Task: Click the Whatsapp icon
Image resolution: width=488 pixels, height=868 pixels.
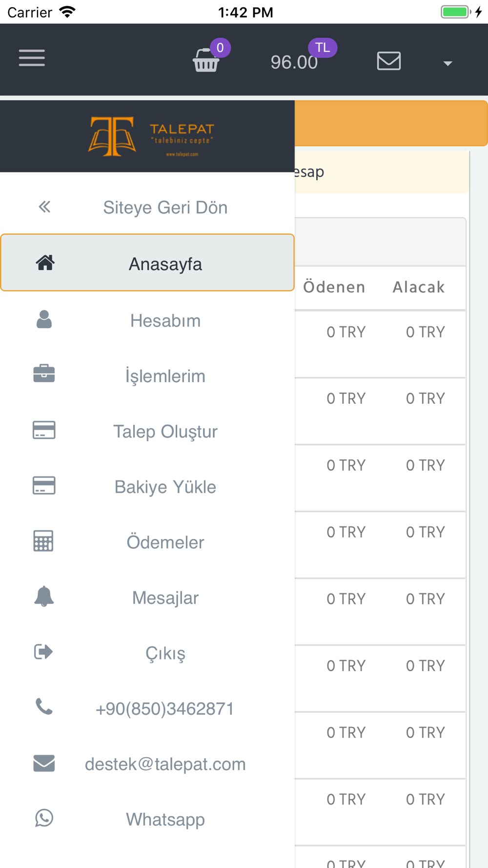Action: [44, 818]
